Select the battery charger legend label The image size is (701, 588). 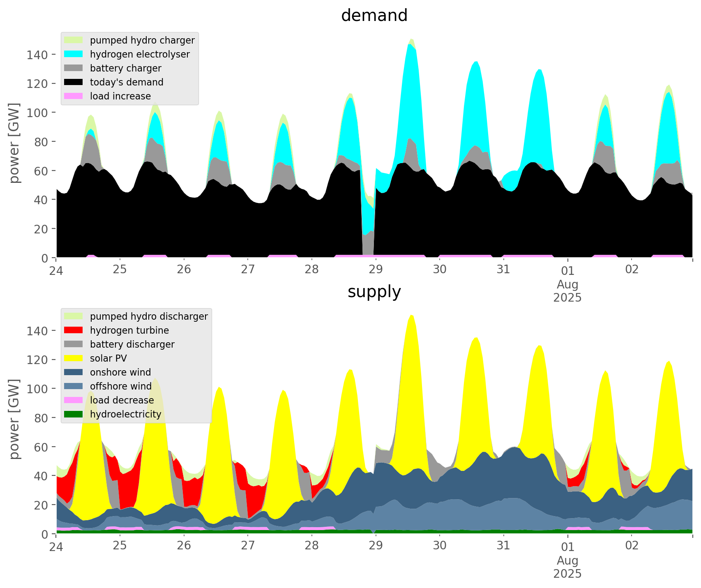click(125, 68)
